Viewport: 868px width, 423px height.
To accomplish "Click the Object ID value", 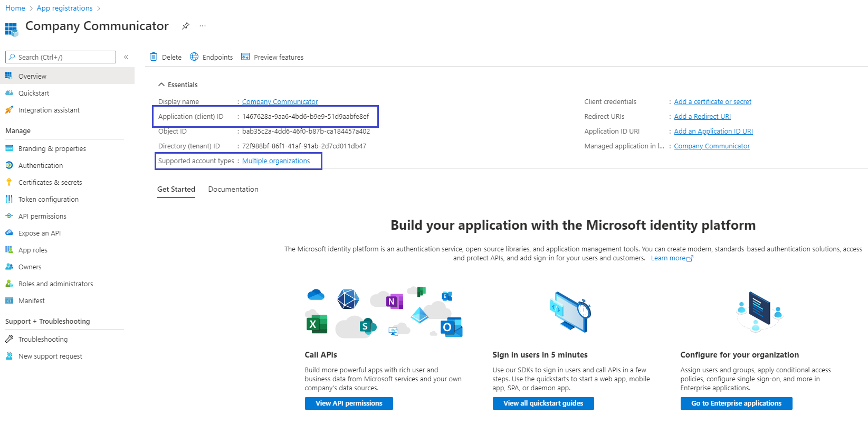I will point(306,131).
